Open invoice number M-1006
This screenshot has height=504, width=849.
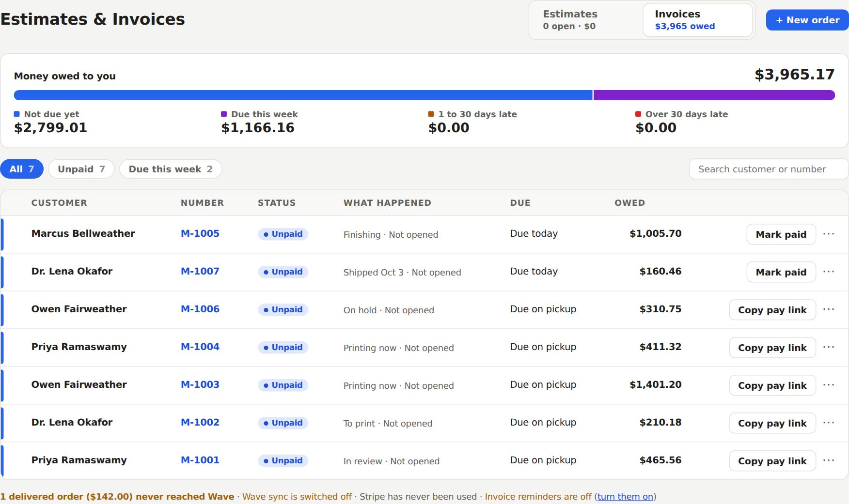(200, 309)
